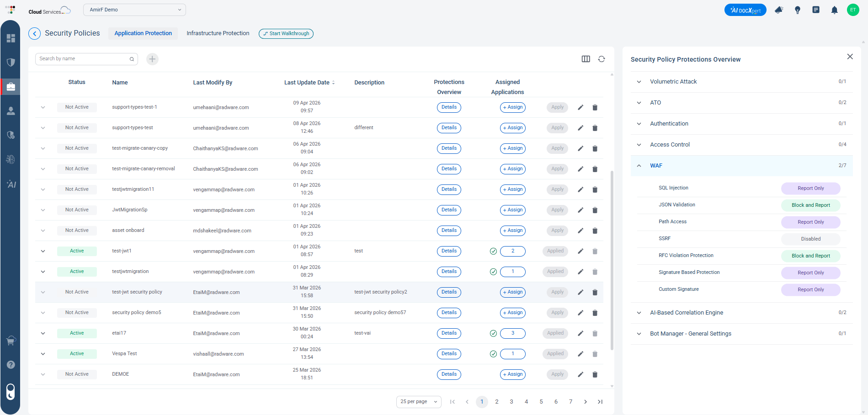
Task: Switch to the Infrastructure Protection tab
Action: (x=218, y=33)
